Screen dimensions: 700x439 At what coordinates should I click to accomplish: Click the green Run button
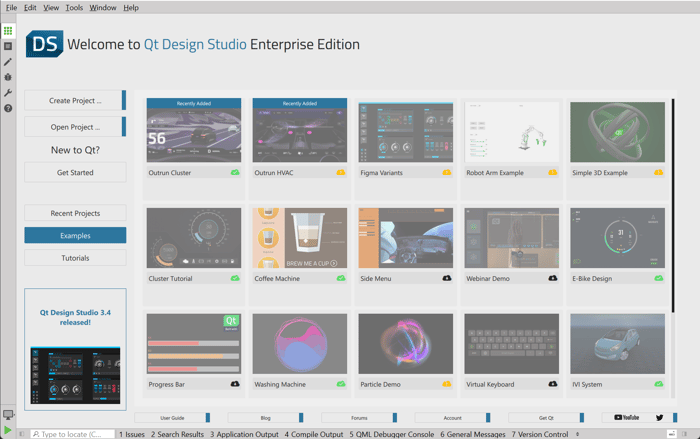coord(8,430)
